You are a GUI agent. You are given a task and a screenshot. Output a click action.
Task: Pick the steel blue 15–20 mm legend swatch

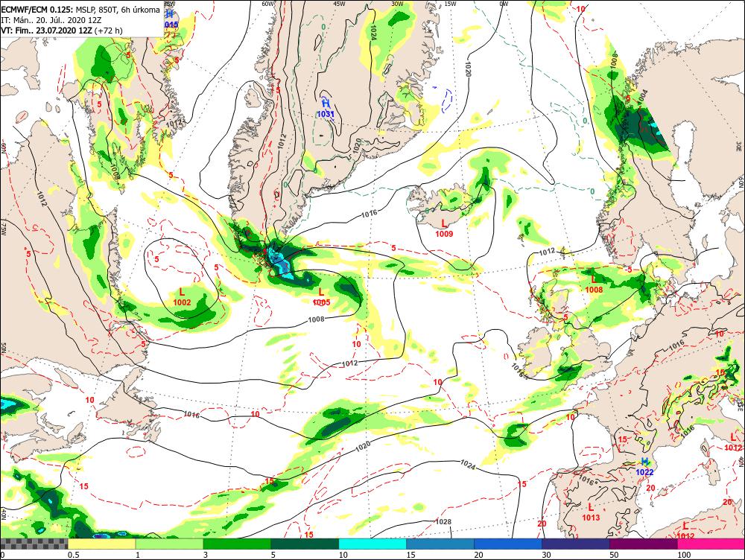click(440, 544)
